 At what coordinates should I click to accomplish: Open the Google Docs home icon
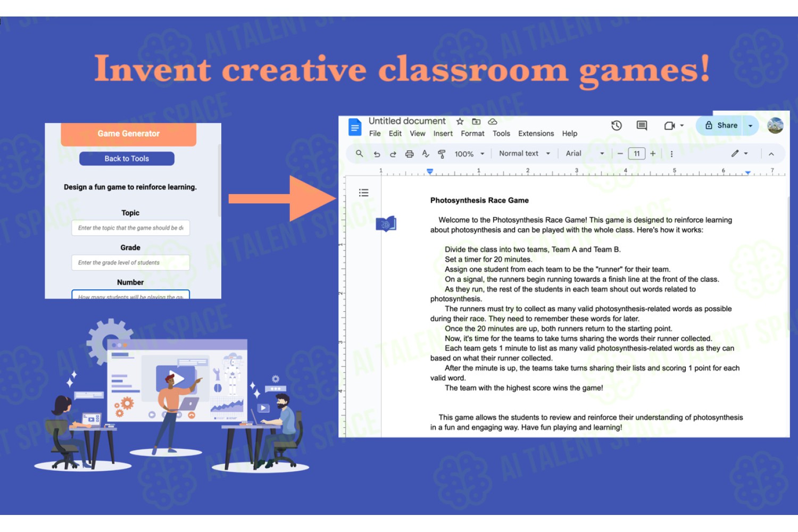pyautogui.click(x=355, y=127)
